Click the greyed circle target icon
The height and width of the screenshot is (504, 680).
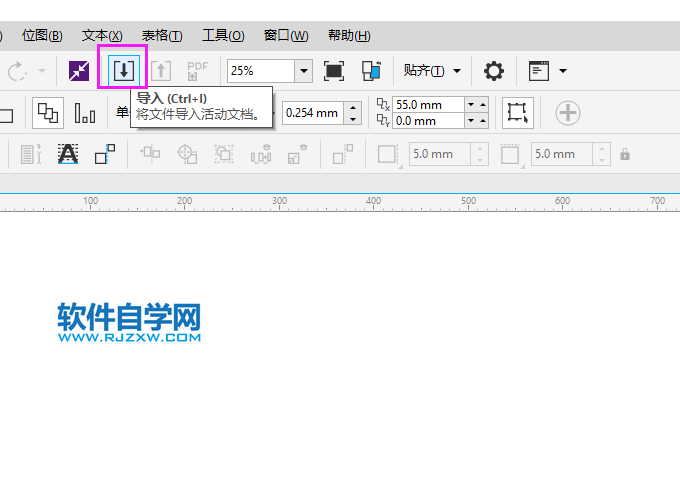click(187, 154)
